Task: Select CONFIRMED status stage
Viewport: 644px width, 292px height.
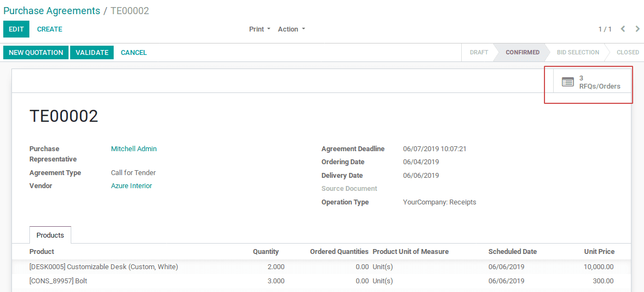Action: 522,53
